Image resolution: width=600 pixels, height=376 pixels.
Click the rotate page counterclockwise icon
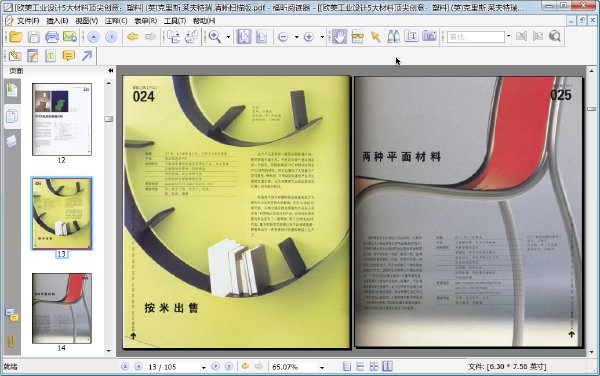coord(173,37)
